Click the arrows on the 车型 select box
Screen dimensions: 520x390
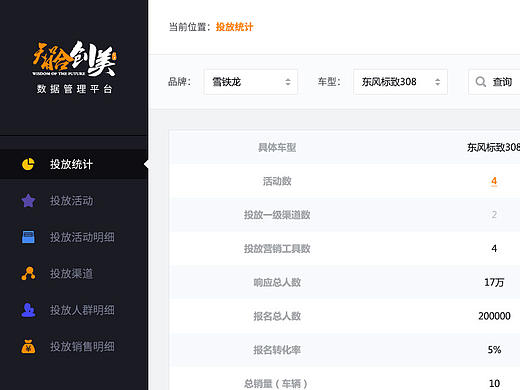tap(438, 82)
